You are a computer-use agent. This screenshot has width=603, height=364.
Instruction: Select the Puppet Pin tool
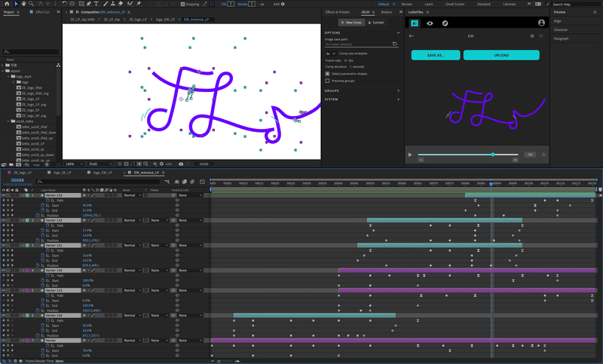click(x=139, y=4)
